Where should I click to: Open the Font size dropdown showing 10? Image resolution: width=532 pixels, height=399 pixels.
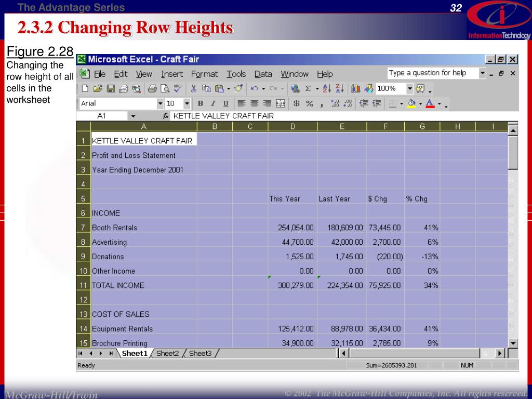pos(187,103)
